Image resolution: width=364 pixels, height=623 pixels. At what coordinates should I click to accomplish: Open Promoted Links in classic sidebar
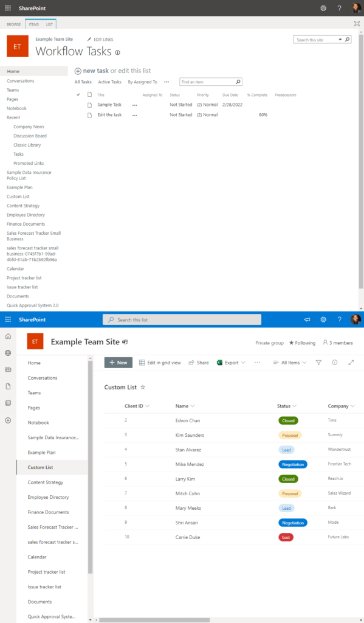click(x=29, y=163)
